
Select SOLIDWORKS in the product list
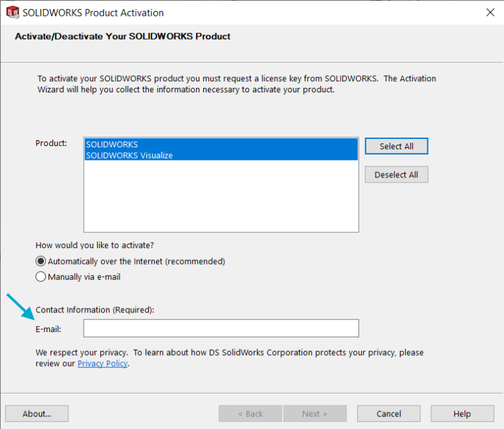point(112,144)
